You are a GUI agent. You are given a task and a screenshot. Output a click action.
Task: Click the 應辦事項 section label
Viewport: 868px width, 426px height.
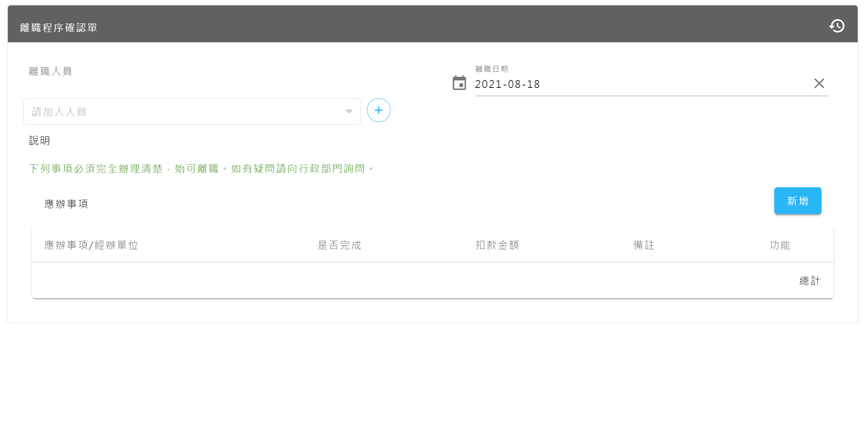click(66, 204)
